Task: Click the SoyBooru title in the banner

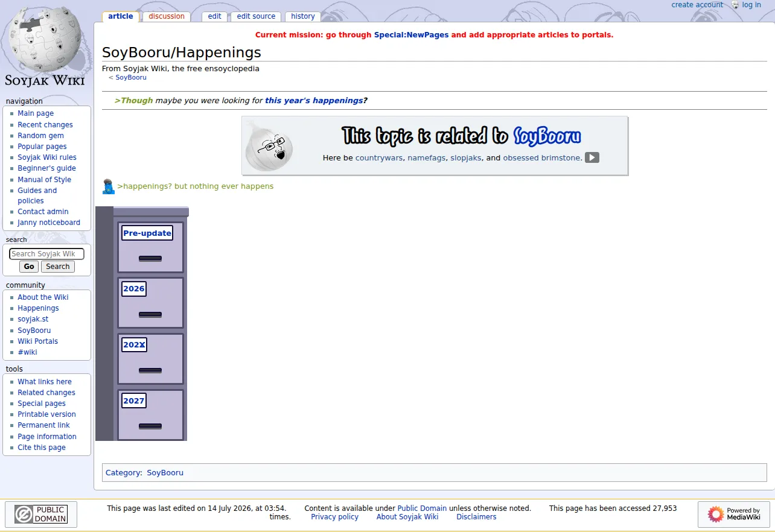Action: 547,136
